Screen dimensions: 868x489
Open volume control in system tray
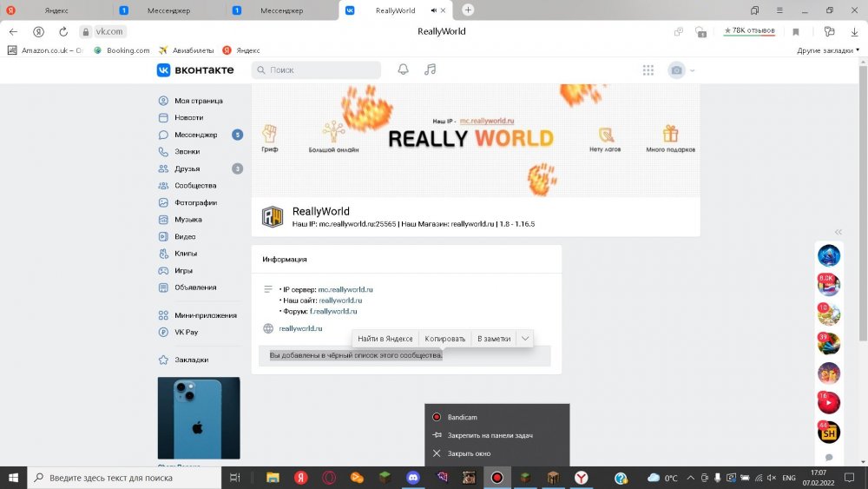pos(772,478)
